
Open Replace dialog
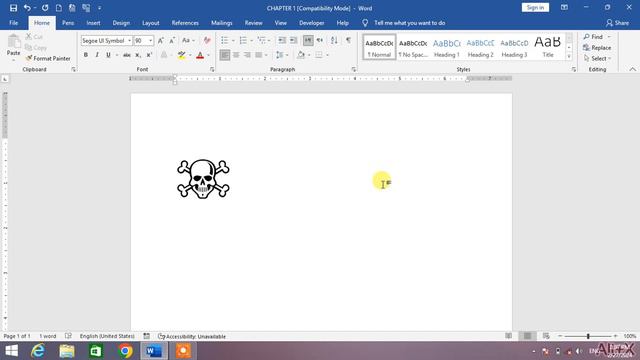click(597, 48)
